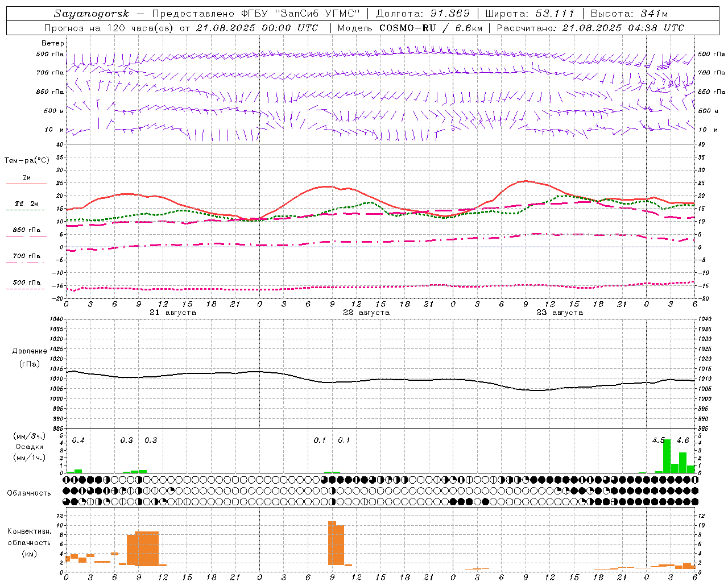Image resolution: width=728 pixels, height=582 pixels.
Task: Click the '23 августа' date label
Action: click(560, 313)
